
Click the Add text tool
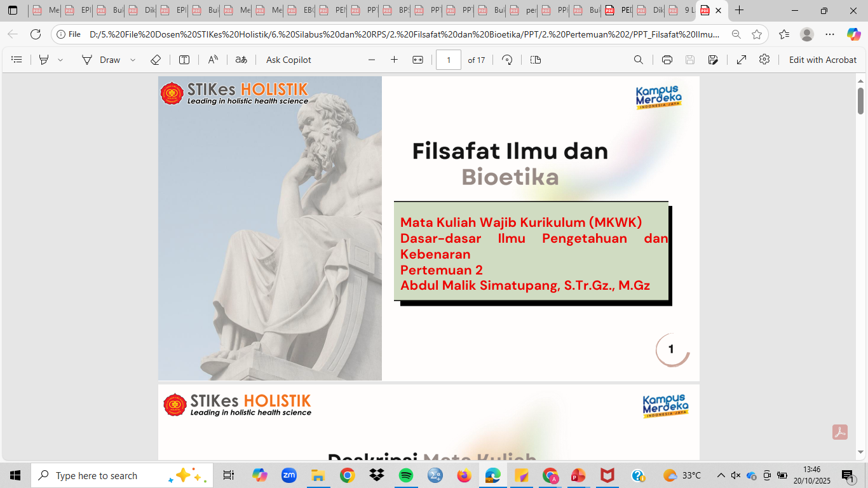[184, 60]
